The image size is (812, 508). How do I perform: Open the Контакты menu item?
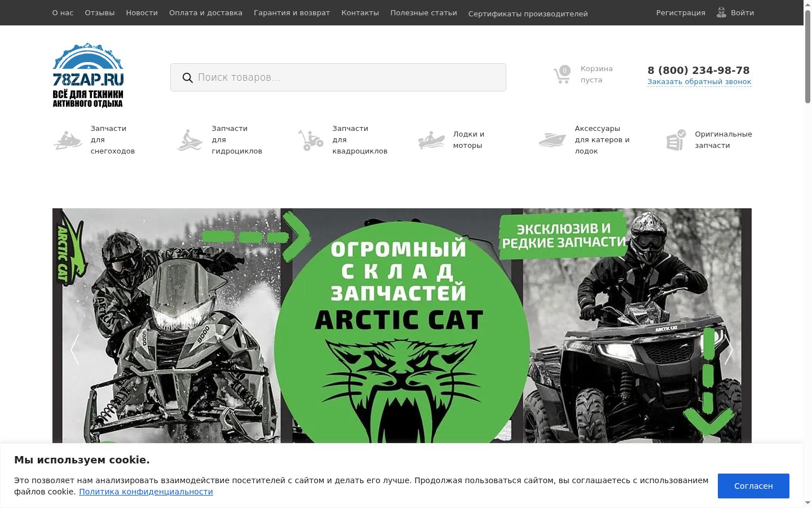pos(360,12)
